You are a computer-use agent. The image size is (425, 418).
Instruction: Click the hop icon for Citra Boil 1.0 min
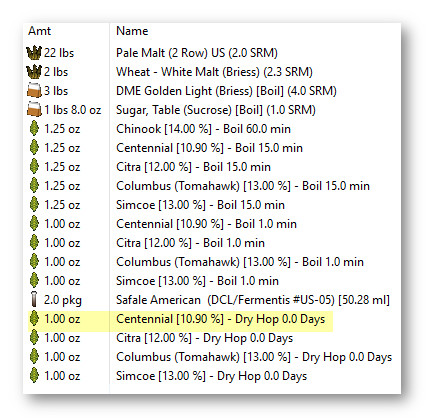tap(34, 243)
